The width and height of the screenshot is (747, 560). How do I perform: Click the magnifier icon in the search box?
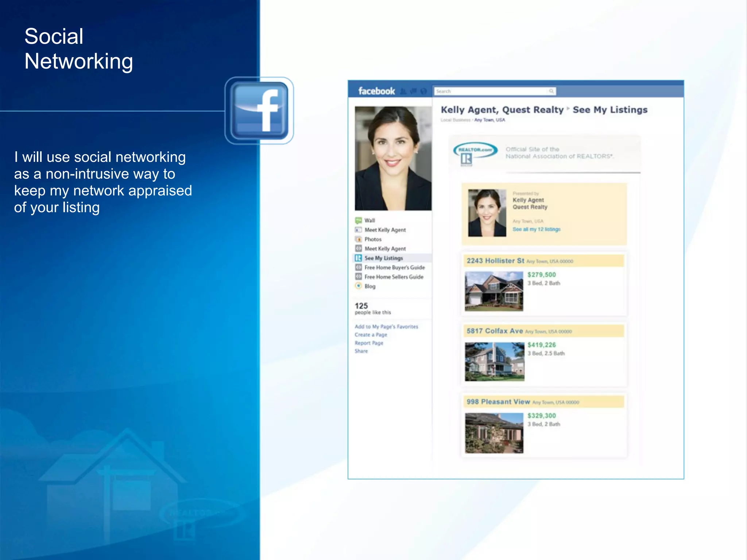pos(551,91)
